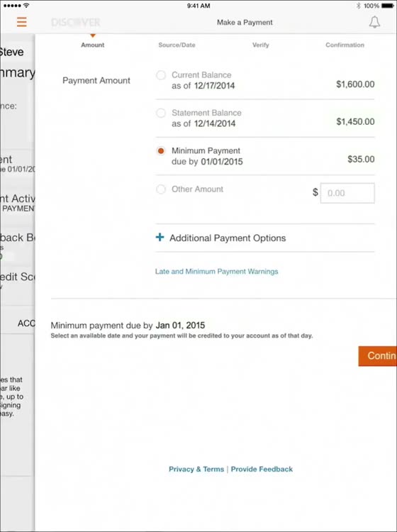
Task: Select the Current Balance radio button
Action: 161,75
